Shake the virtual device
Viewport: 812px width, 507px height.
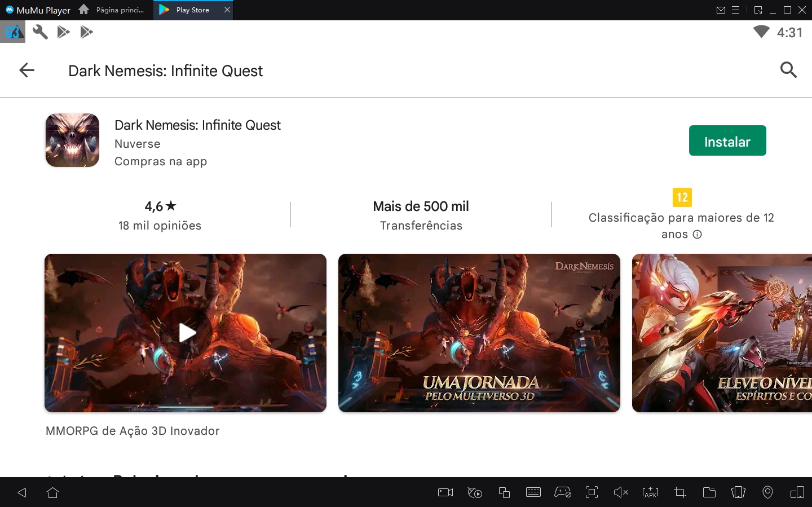pos(738,492)
